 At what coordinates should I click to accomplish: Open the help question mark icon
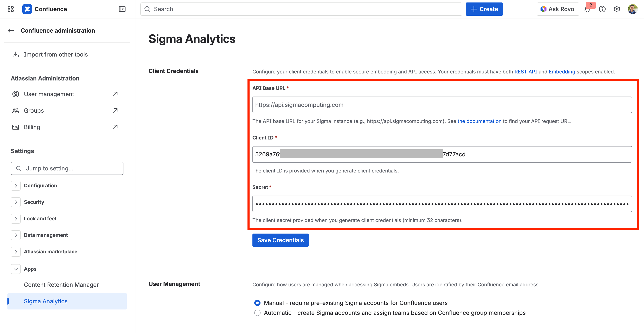pos(602,9)
